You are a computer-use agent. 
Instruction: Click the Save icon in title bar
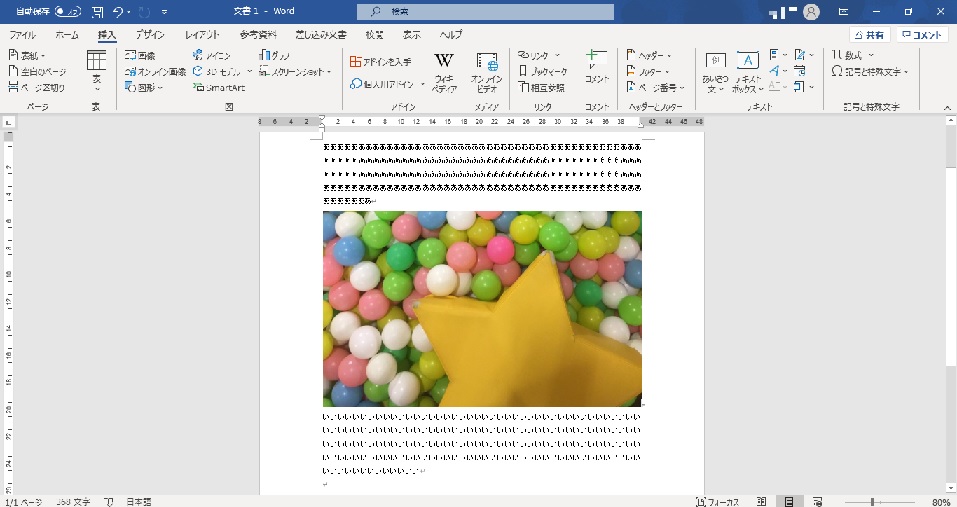click(x=97, y=12)
